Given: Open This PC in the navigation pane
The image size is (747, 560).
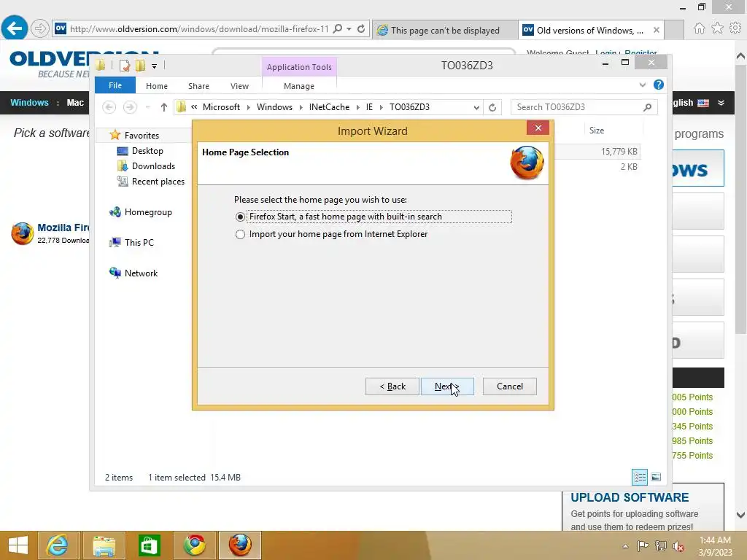Looking at the screenshot, I should coord(139,242).
